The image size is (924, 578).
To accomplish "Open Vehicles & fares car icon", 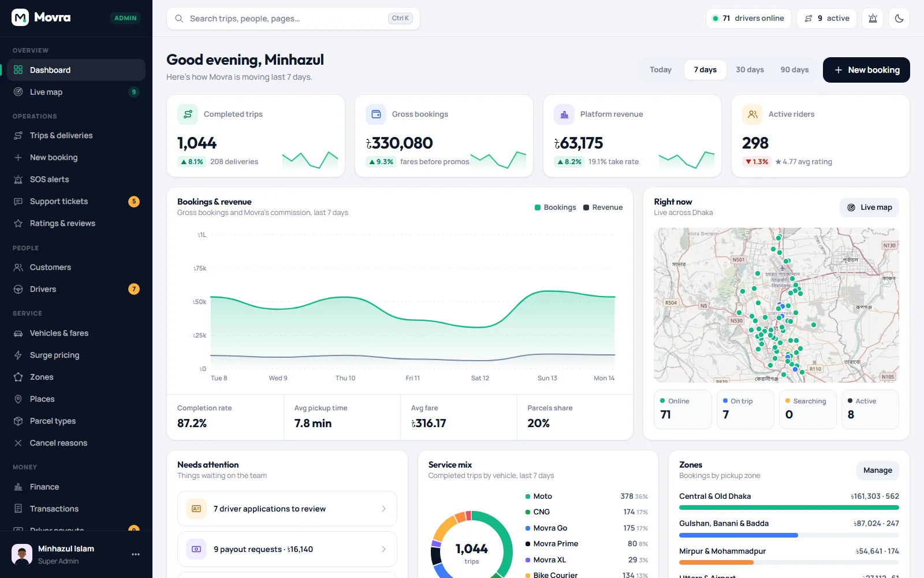I will pos(18,333).
